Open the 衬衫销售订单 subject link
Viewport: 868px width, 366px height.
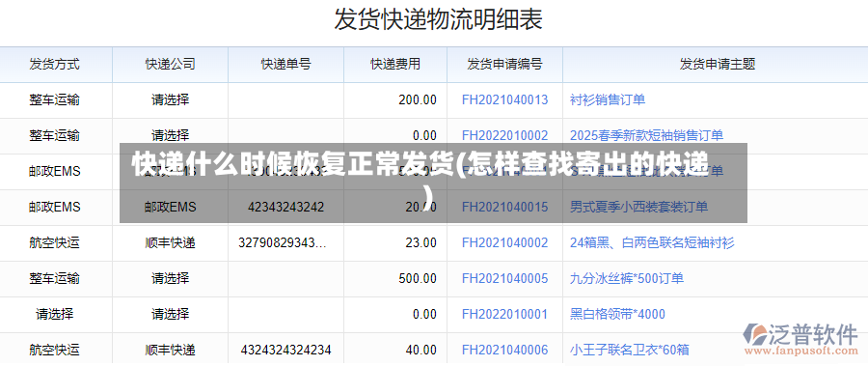point(608,99)
